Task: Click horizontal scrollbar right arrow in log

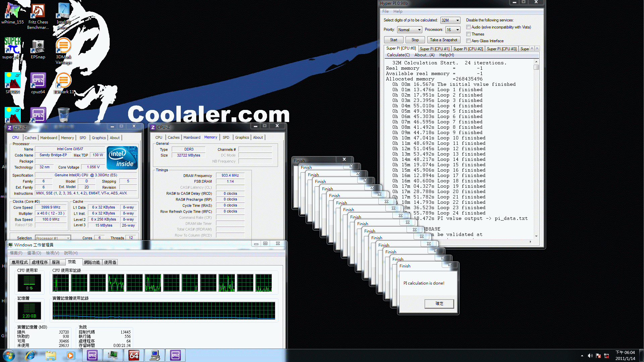Action: click(530, 241)
